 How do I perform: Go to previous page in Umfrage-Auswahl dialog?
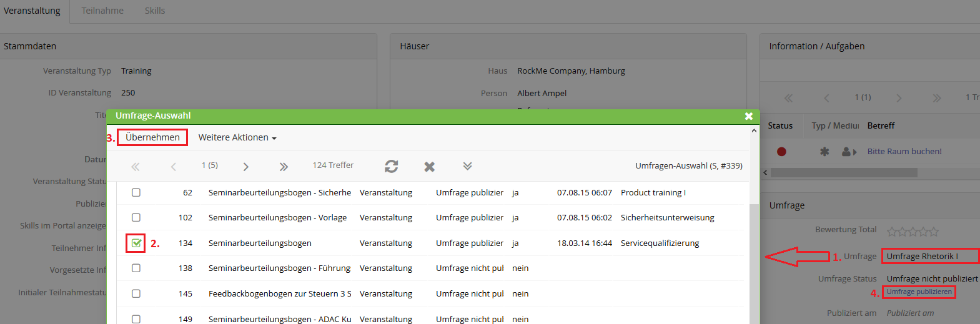[174, 166]
